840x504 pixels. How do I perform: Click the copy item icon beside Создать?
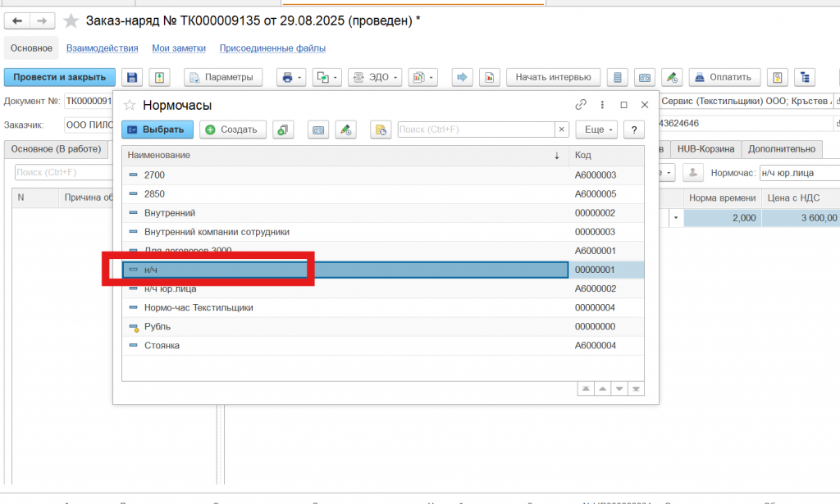(x=283, y=129)
